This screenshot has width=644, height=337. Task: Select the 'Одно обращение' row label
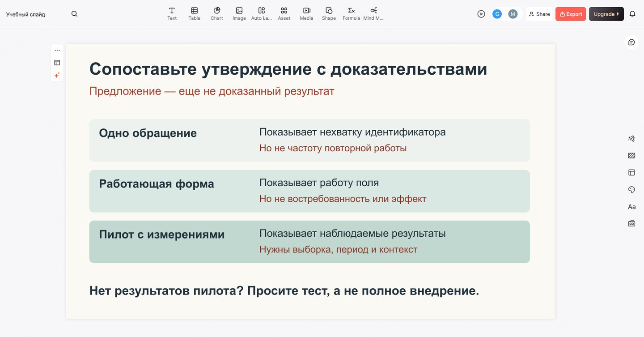tap(148, 133)
